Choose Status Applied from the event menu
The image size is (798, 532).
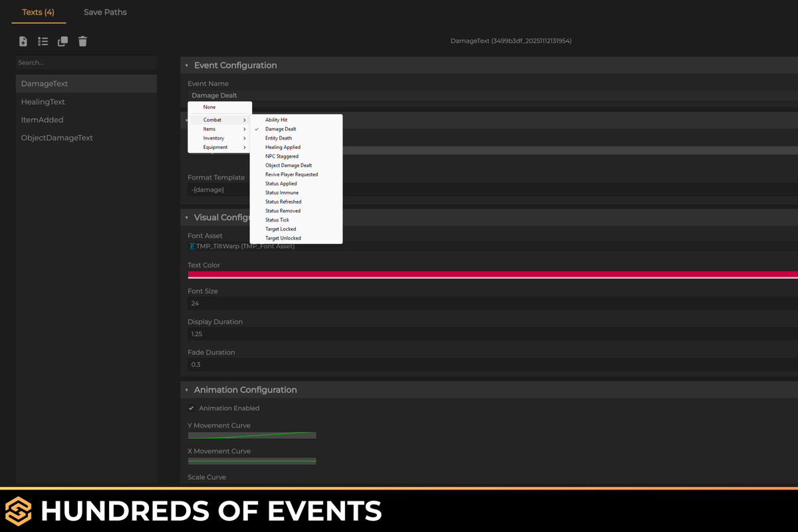pos(281,183)
